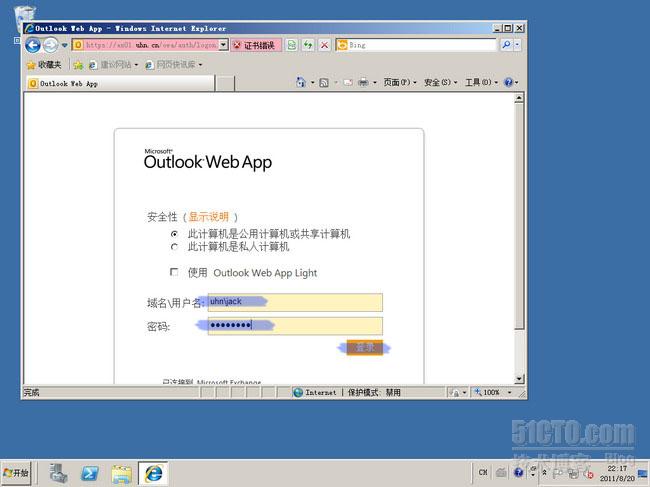Click the keyboard icon in the language bar
The image size is (650, 487).
[501, 472]
